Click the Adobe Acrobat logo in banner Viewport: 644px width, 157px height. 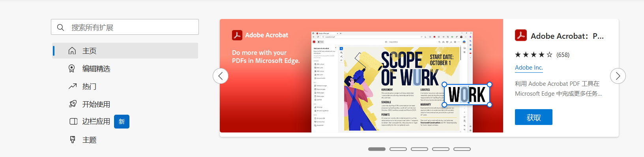pyautogui.click(x=237, y=35)
